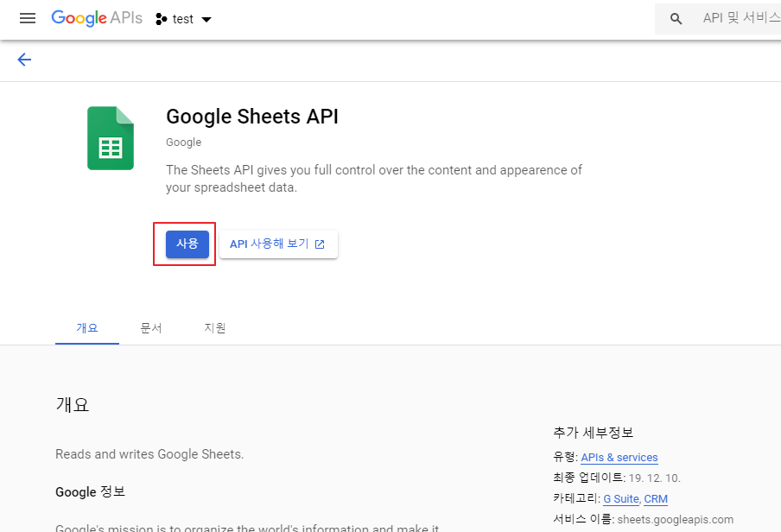This screenshot has height=532, width=781.
Task: Open the APIs & services link
Action: [619, 457]
